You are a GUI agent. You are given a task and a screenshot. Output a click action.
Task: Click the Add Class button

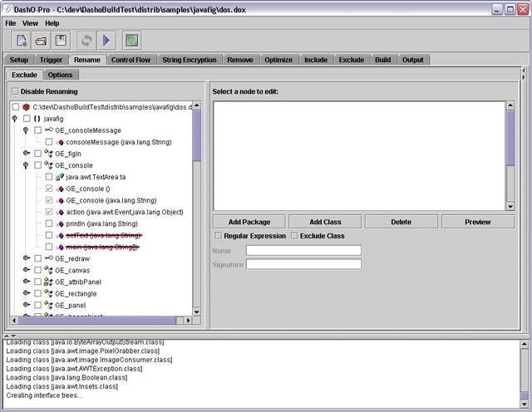click(325, 222)
